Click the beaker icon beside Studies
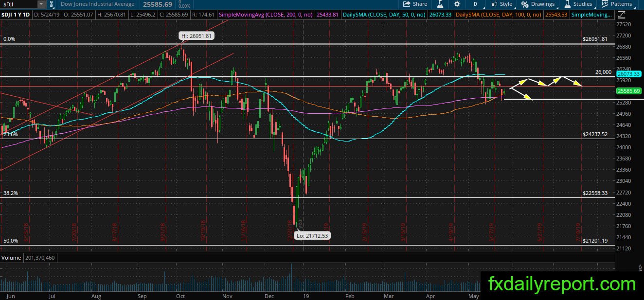The image size is (644, 300). coord(567,4)
